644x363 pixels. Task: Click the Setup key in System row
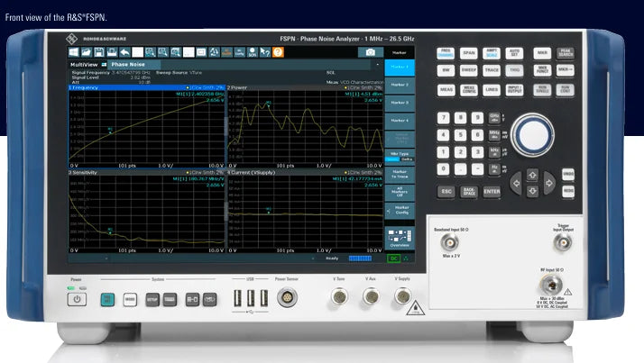(x=152, y=300)
